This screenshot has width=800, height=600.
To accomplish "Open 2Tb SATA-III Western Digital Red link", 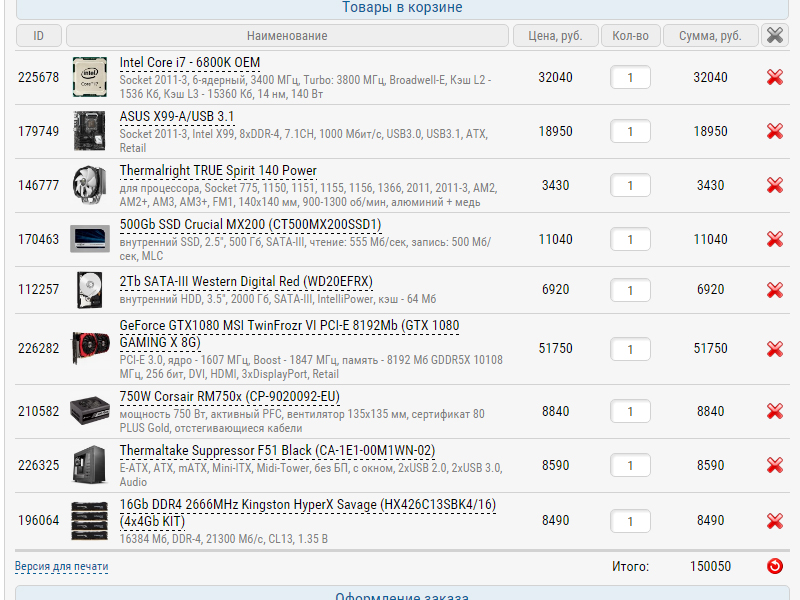I will (x=246, y=282).
